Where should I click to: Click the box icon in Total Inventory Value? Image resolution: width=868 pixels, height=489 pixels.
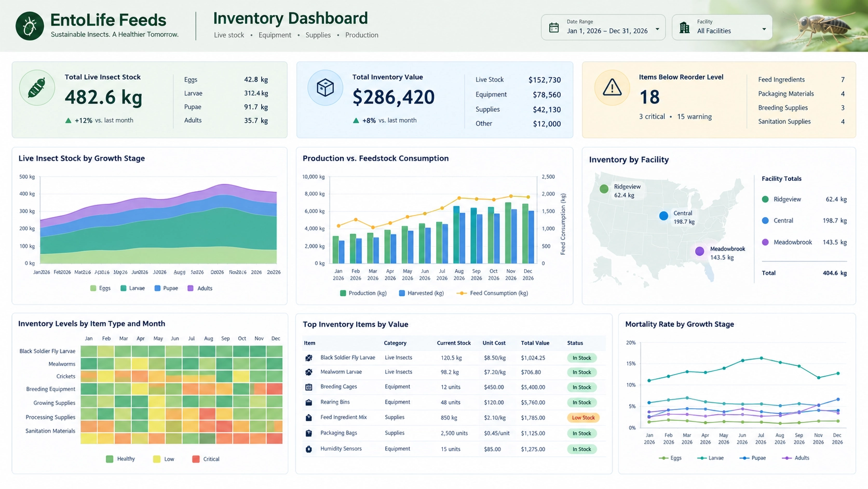(x=325, y=88)
